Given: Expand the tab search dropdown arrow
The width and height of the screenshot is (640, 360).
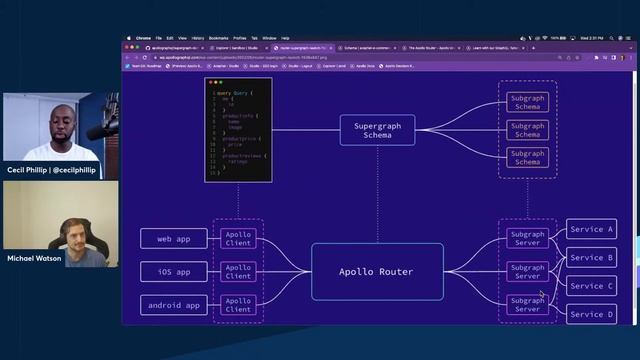Looking at the screenshot, I should point(631,48).
